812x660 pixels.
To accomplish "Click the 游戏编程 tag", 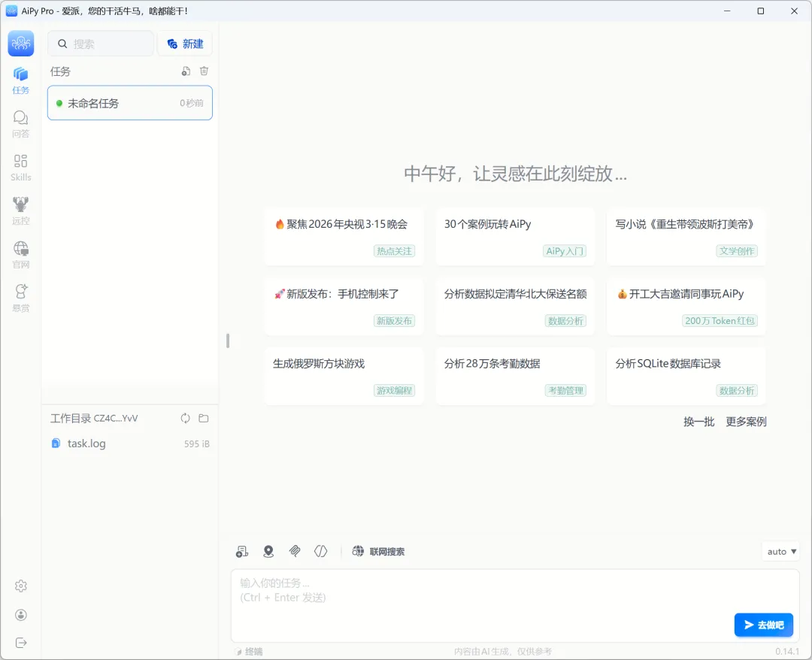I will pyautogui.click(x=394, y=391).
